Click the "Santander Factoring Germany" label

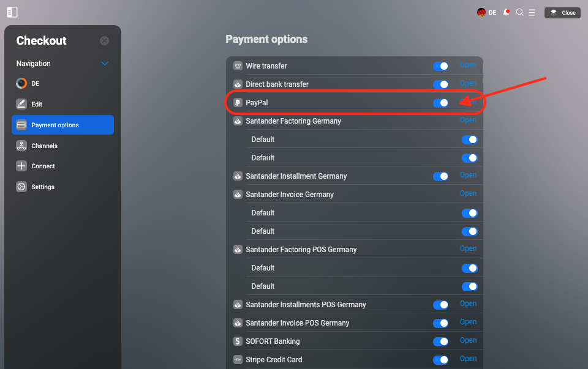pyautogui.click(x=293, y=121)
